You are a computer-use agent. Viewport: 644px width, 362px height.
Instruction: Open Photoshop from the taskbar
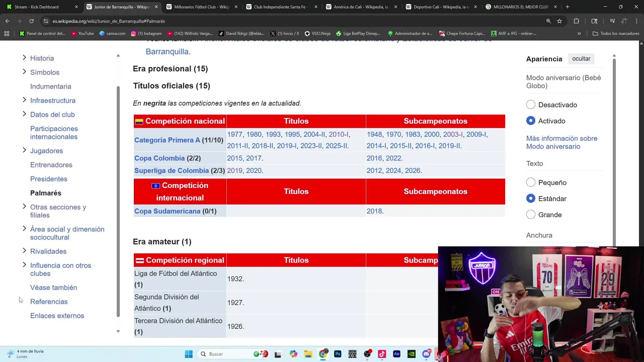[x=338, y=354]
